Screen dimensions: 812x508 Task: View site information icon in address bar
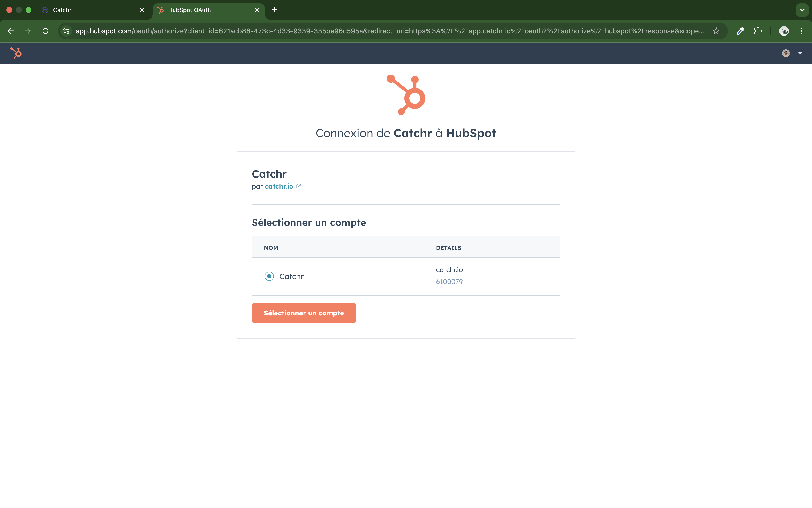[66, 31]
